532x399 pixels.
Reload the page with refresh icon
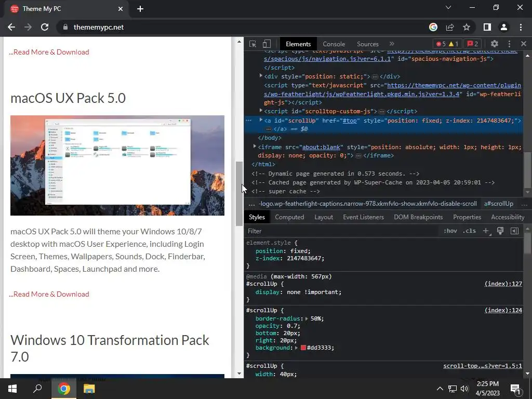[x=45, y=27]
